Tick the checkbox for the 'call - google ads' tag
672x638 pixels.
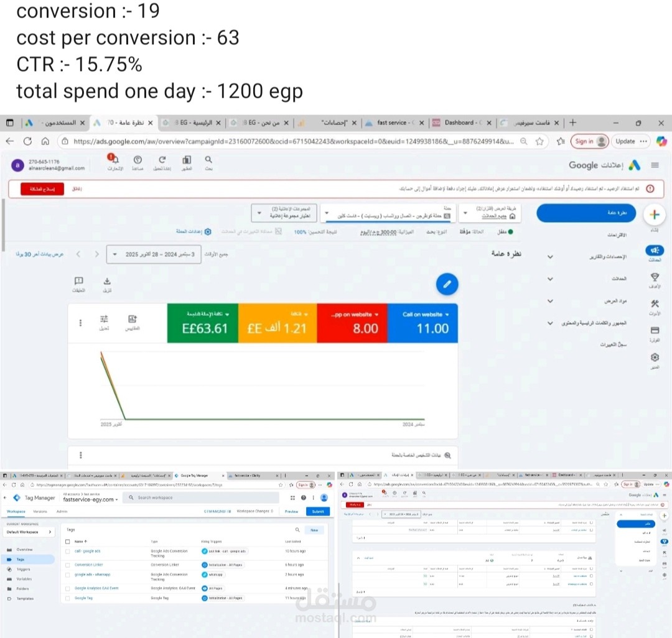(x=68, y=552)
